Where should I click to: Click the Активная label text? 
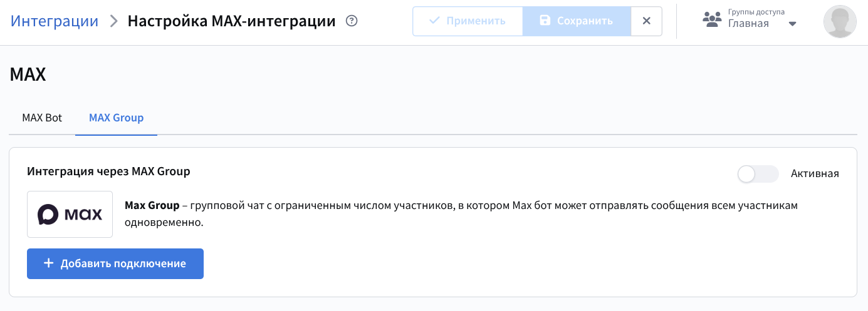815,174
